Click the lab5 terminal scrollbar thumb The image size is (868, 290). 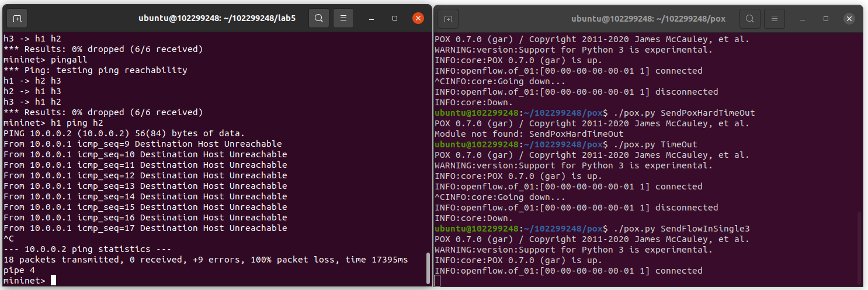(x=428, y=268)
